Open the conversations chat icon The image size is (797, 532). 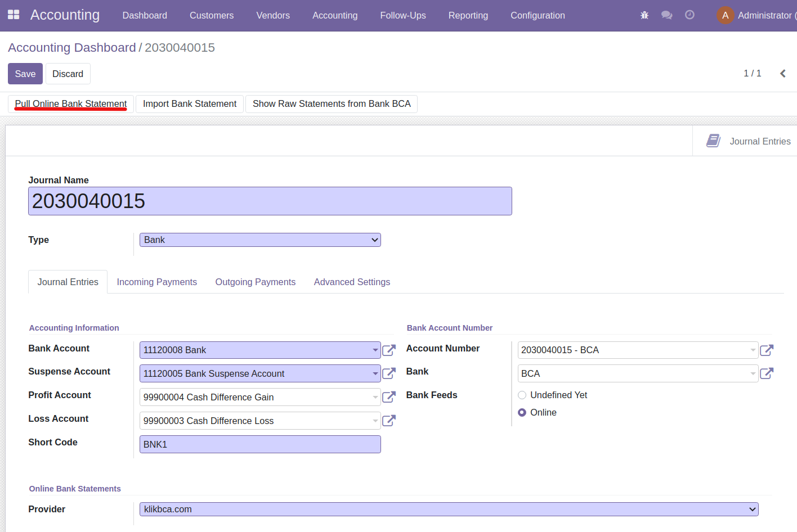point(667,15)
